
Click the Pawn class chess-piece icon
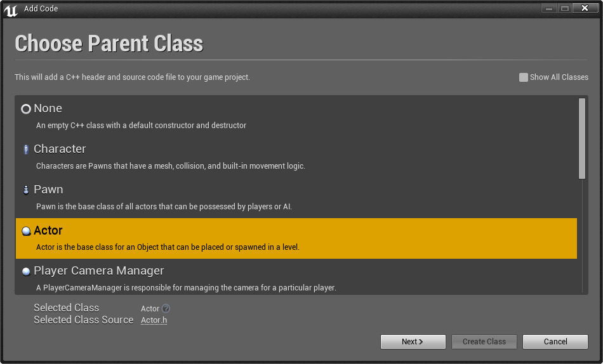point(26,190)
